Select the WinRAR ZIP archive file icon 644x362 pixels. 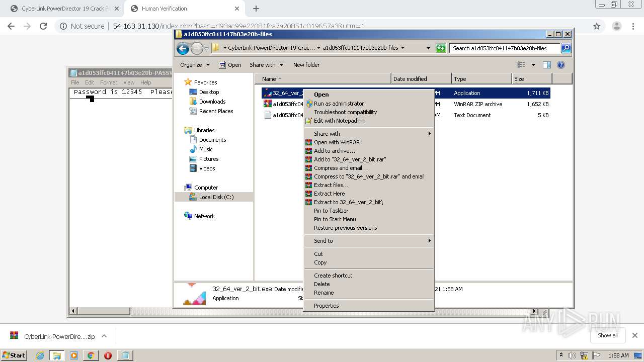click(268, 104)
